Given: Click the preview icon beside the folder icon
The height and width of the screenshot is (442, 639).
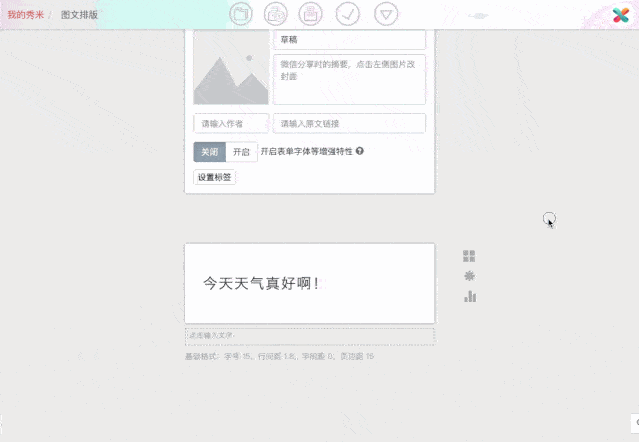Looking at the screenshot, I should pyautogui.click(x=276, y=14).
